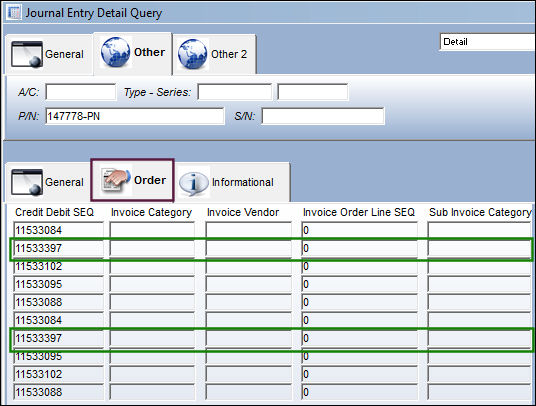Viewport: 536px width, 406px height.
Task: Switch to the upper General tab
Action: pos(50,54)
